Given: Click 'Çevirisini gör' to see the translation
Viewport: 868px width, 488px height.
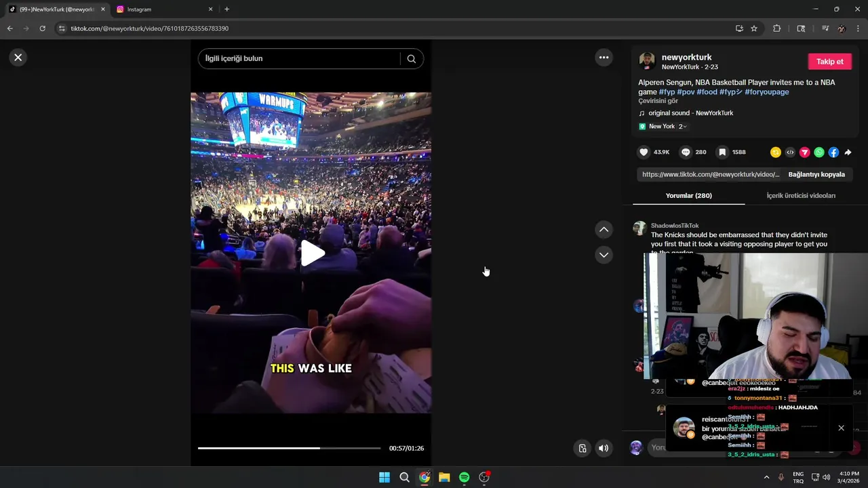Looking at the screenshot, I should click(658, 101).
